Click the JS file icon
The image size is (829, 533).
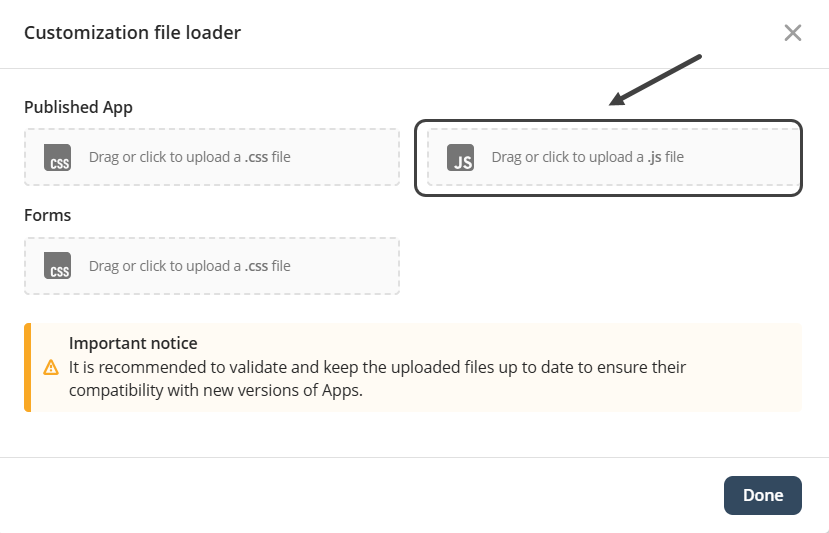(460, 158)
